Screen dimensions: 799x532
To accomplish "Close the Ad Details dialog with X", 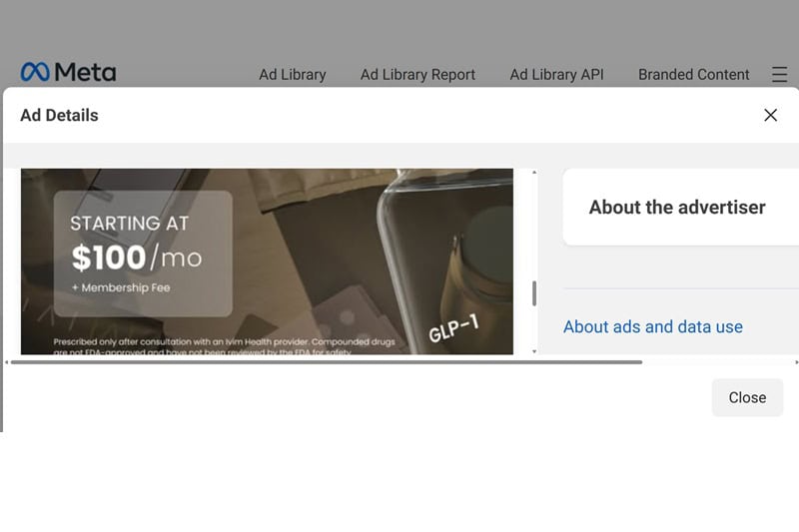I will point(770,115).
